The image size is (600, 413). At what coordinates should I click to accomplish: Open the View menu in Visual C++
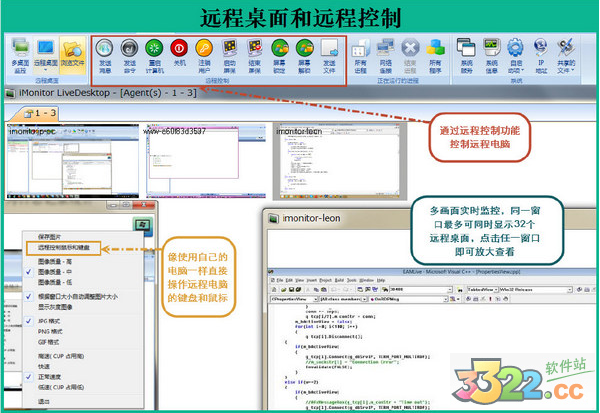(x=301, y=280)
